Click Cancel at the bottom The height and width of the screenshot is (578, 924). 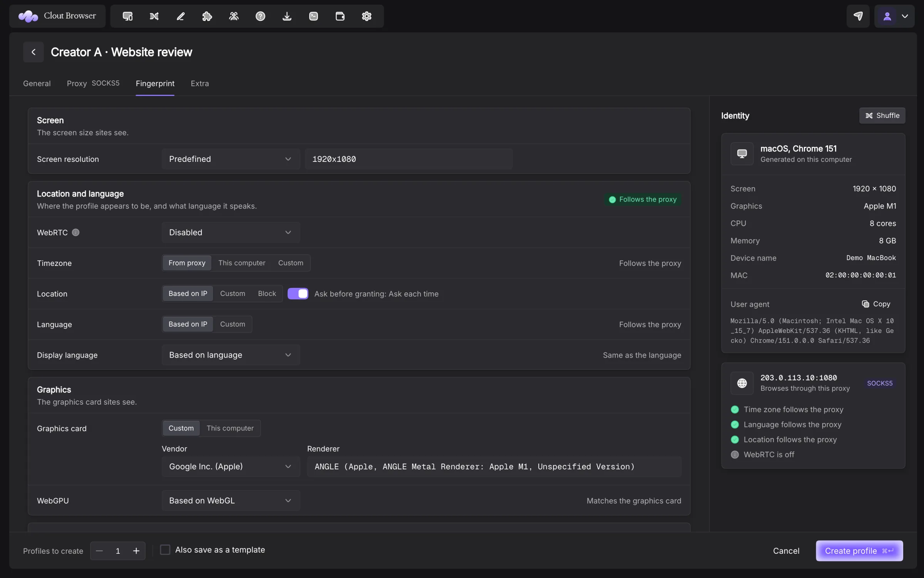(786, 551)
